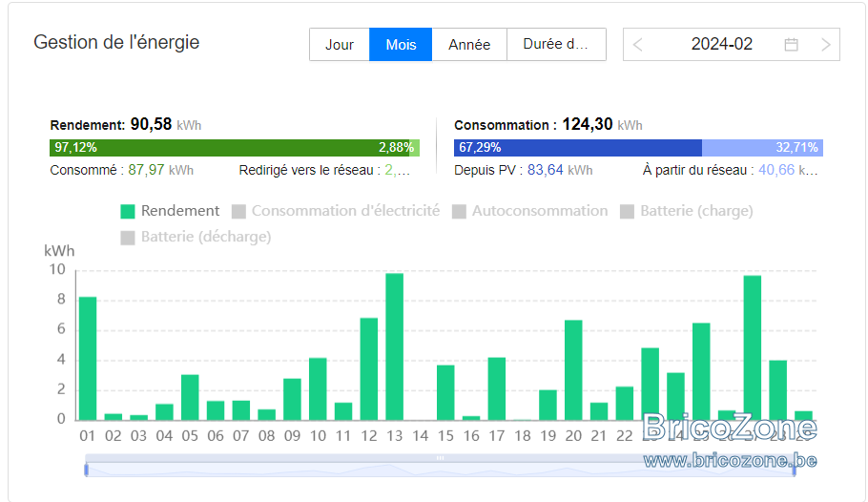Show Batterie (charge) series in chart
The height and width of the screenshot is (502, 868).
coord(687,211)
